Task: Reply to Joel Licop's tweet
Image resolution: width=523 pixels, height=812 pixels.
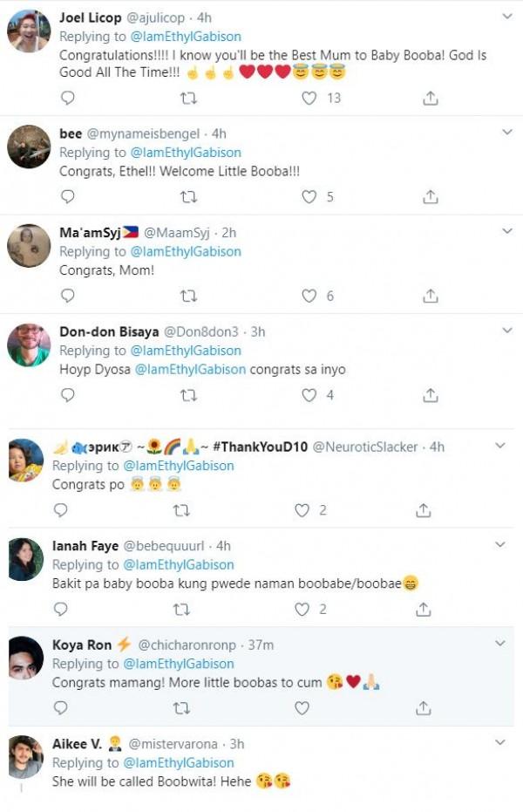Action: 68,99
